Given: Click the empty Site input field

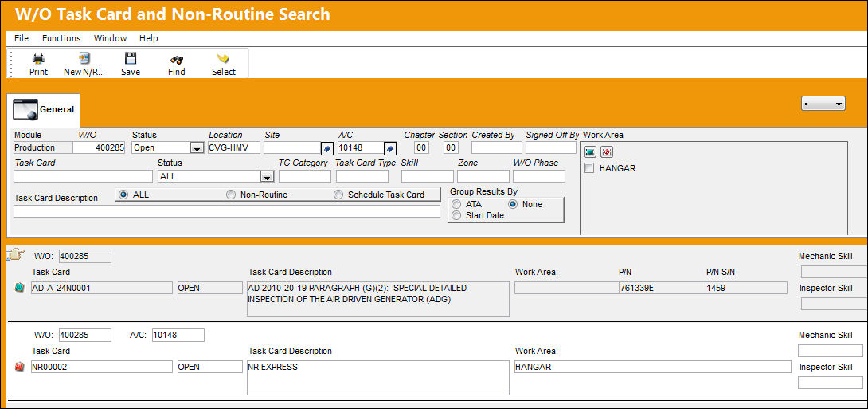Looking at the screenshot, I should (292, 147).
